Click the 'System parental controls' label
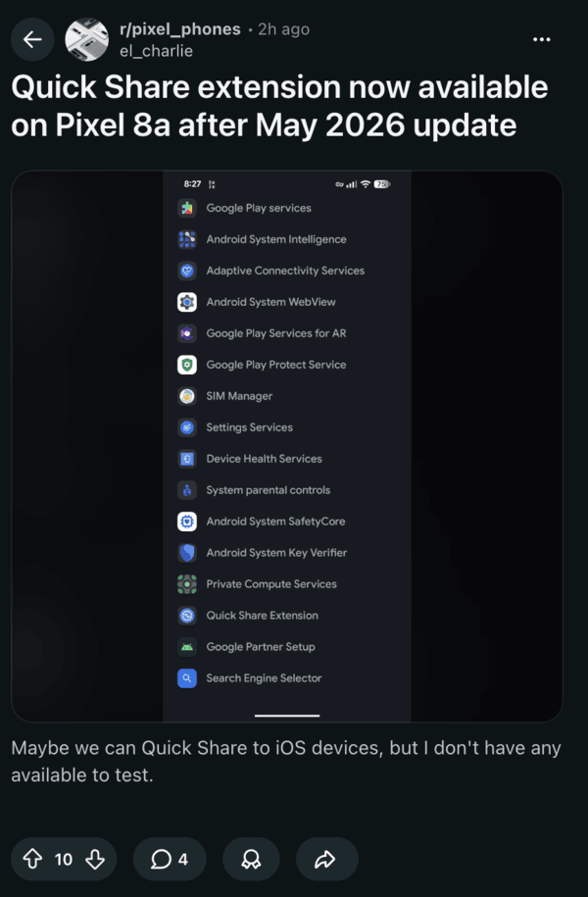 click(x=269, y=490)
